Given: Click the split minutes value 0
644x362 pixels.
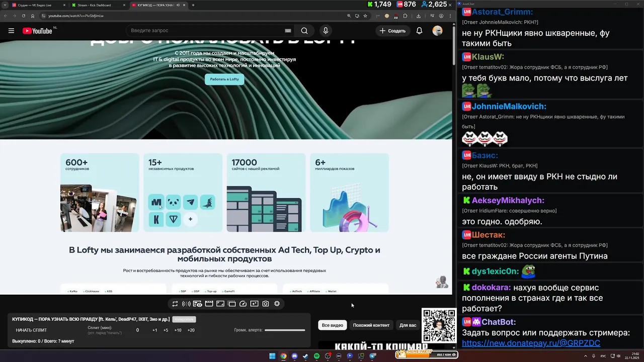Looking at the screenshot, I should pyautogui.click(x=137, y=330).
